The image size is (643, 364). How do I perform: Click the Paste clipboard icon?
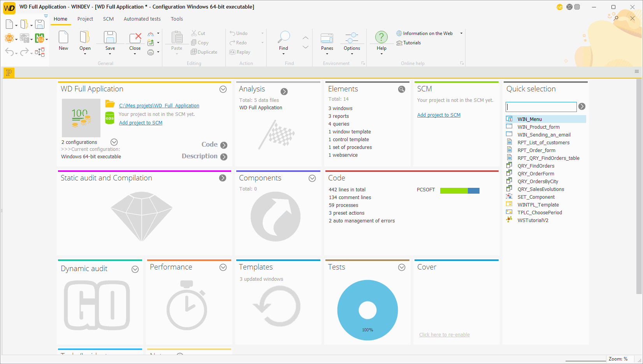tap(177, 37)
